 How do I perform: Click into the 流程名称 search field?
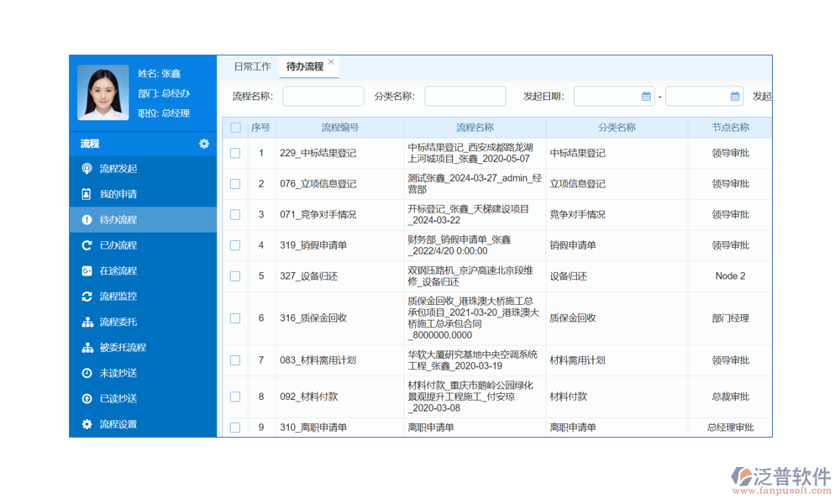pos(323,97)
